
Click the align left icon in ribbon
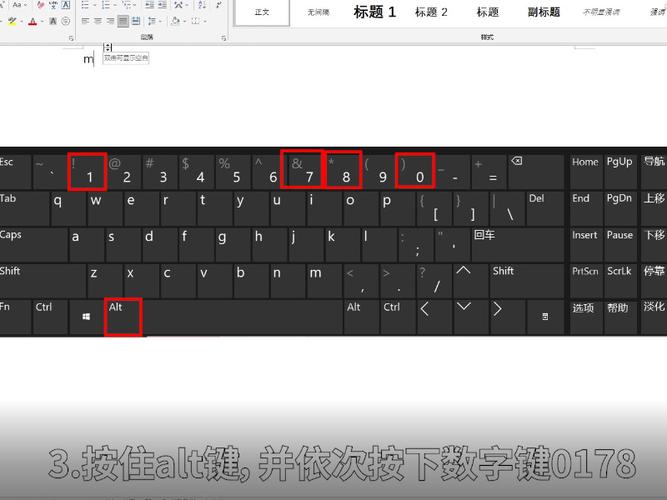[84, 21]
